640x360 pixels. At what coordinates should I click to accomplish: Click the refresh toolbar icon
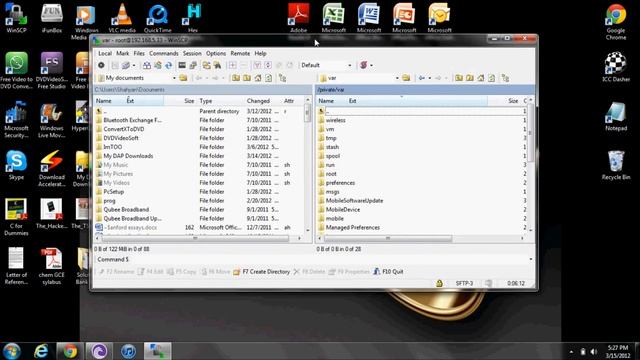(169, 65)
